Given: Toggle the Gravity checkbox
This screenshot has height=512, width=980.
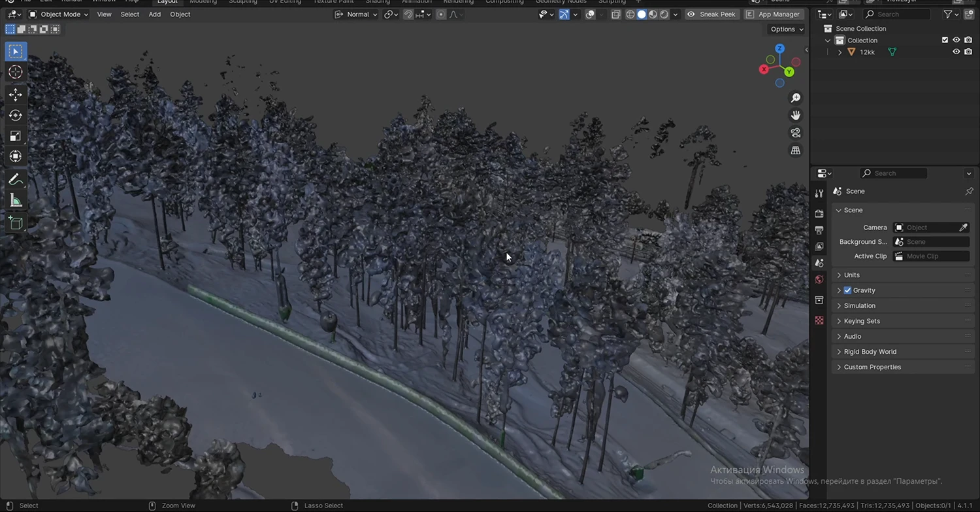Looking at the screenshot, I should point(847,290).
